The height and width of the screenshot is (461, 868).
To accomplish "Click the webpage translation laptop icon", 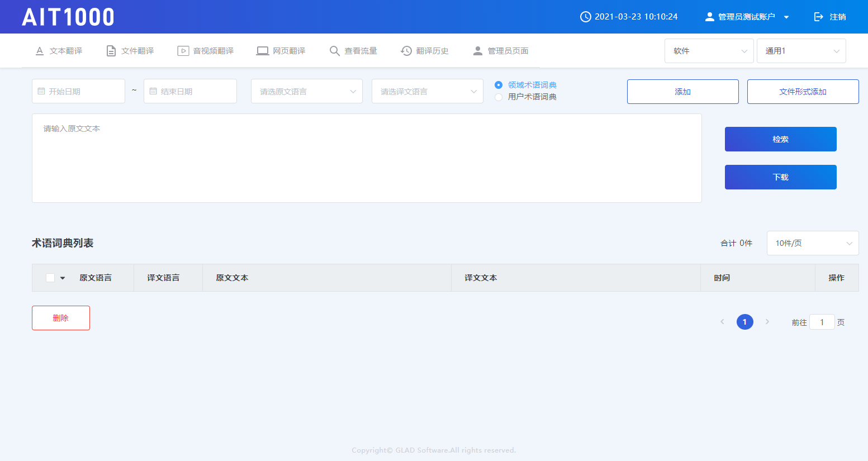I will click(x=262, y=51).
